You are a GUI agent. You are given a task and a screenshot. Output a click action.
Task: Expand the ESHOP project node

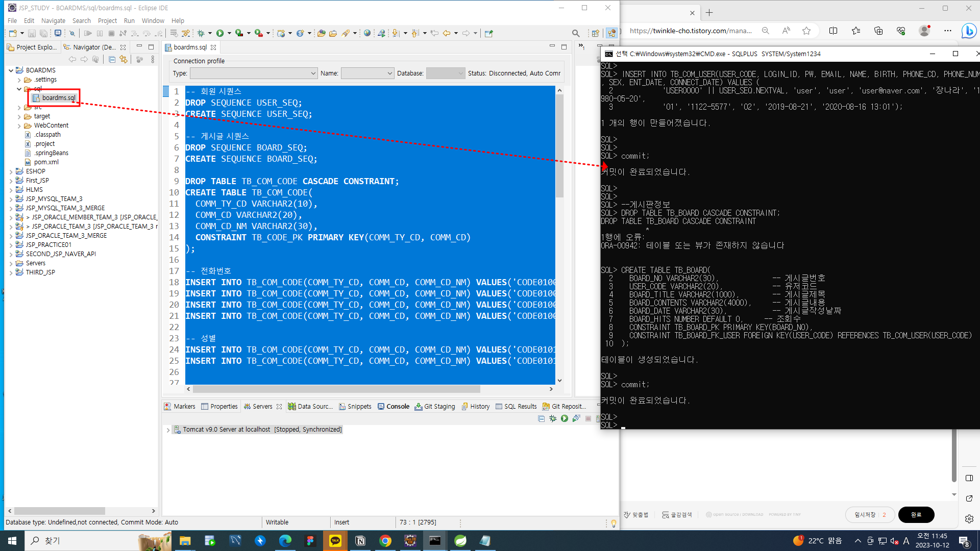click(11, 171)
